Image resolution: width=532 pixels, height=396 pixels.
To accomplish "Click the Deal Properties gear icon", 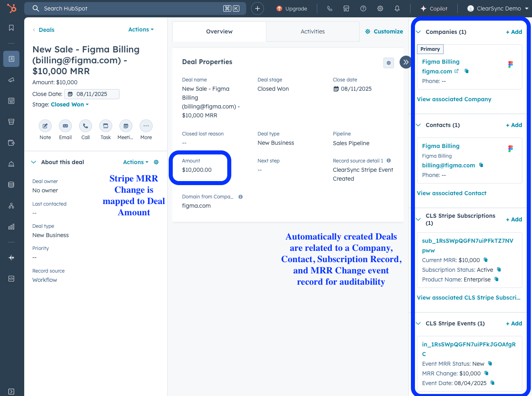I will click(x=389, y=63).
